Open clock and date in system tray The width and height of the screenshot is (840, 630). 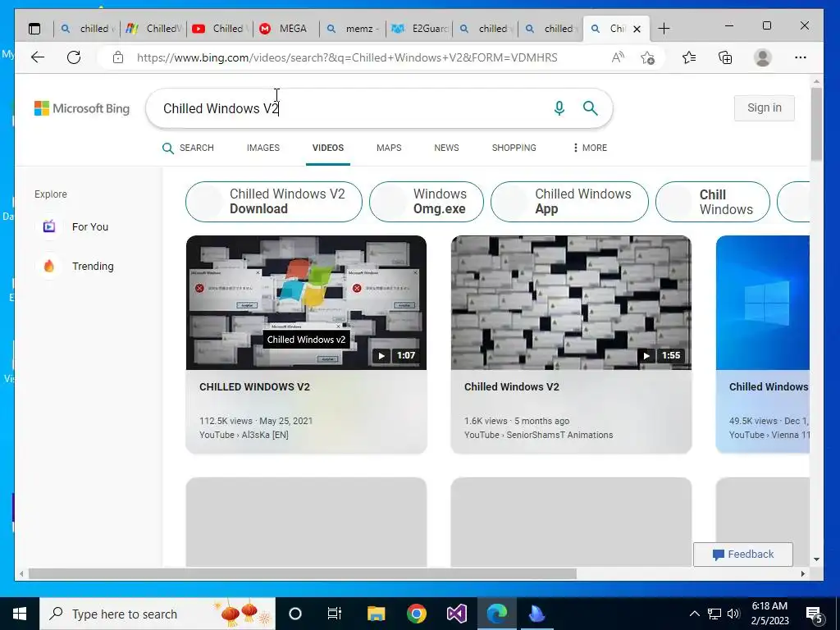769,614
